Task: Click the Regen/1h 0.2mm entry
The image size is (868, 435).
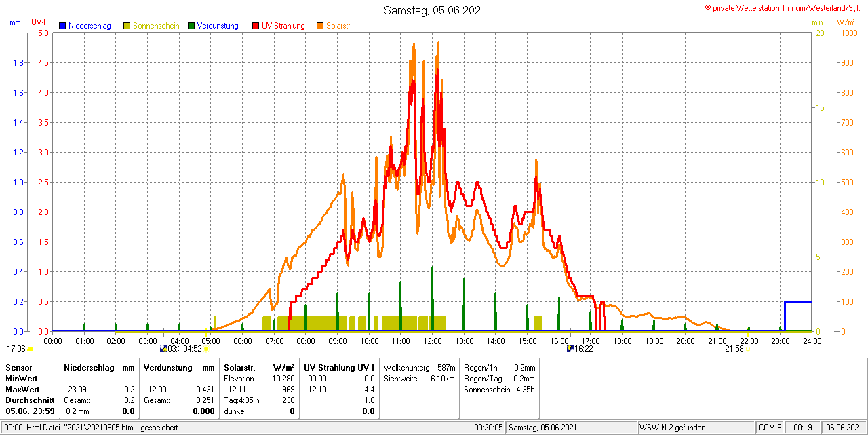Action: [499, 367]
